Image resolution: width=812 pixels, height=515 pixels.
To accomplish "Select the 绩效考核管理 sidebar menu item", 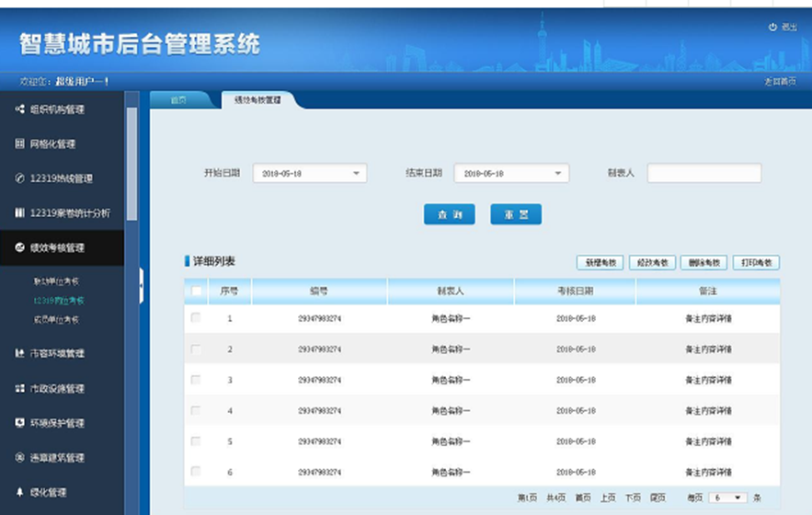I will [x=57, y=247].
